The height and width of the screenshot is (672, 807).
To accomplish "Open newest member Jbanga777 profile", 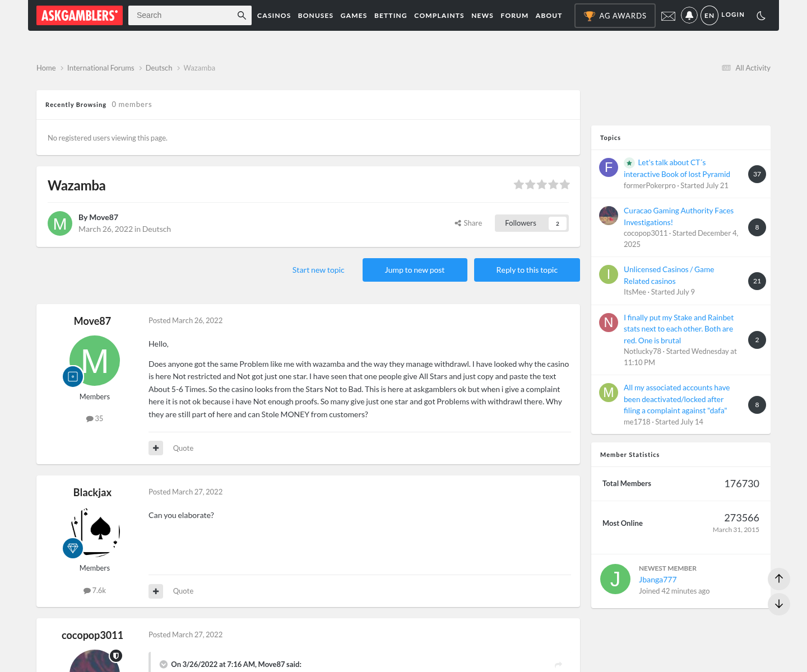I will [x=658, y=580].
